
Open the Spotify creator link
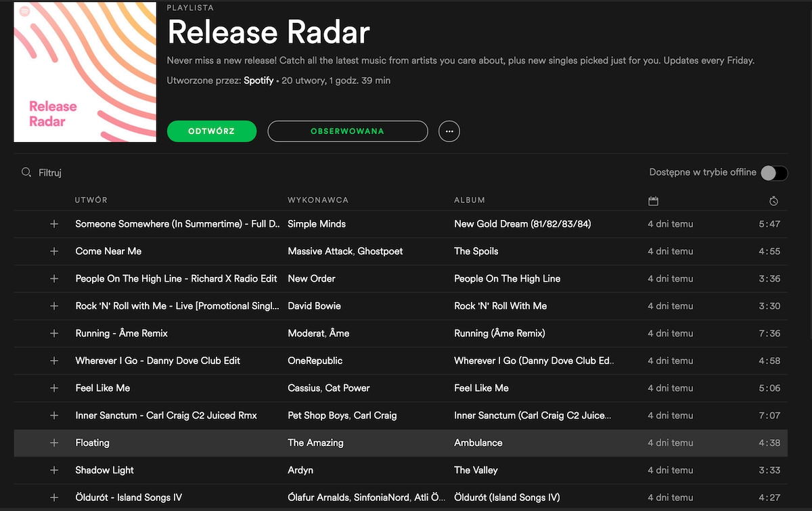pos(258,81)
